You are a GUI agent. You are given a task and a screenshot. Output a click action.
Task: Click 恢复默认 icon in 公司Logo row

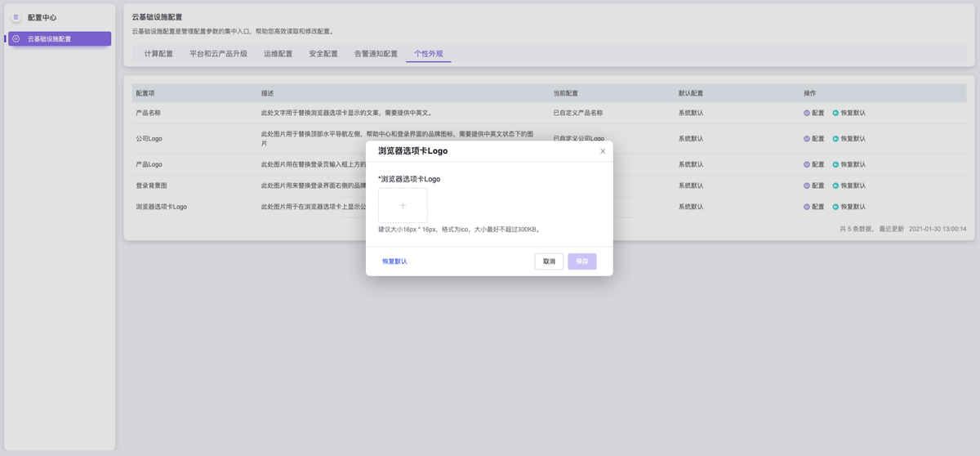[835, 139]
